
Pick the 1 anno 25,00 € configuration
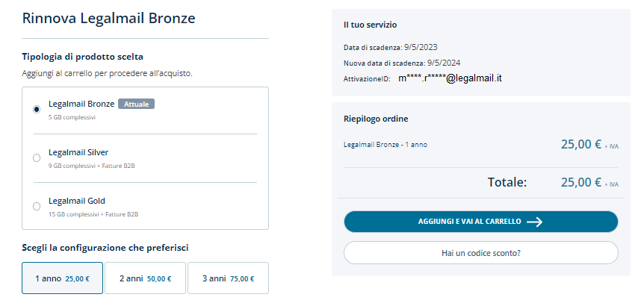point(63,278)
